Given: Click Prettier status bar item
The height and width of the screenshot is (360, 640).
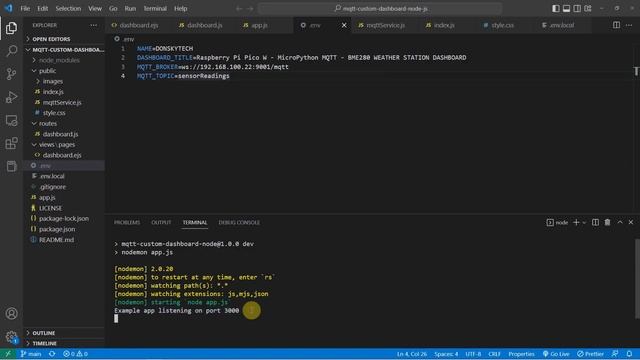Looking at the screenshot, I should click(590, 354).
